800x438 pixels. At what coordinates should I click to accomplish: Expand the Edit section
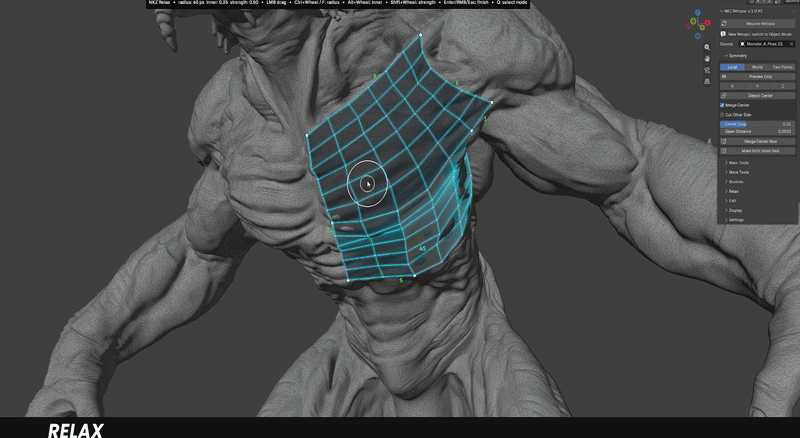(731, 201)
